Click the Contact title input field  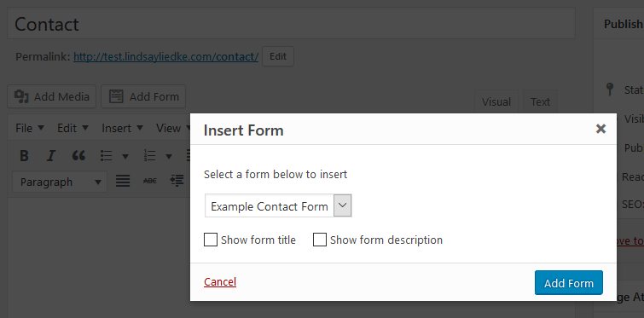291,24
